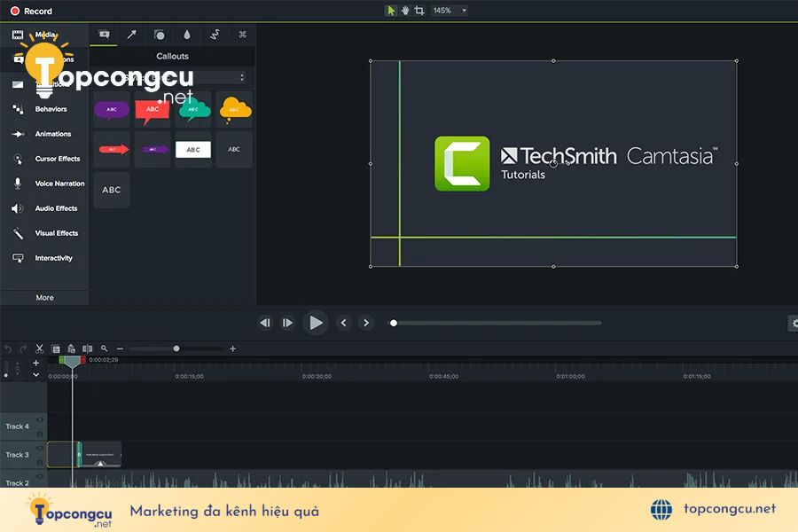Click the timeline playhead marker
Image resolution: width=798 pixels, height=532 pixels.
point(73,362)
